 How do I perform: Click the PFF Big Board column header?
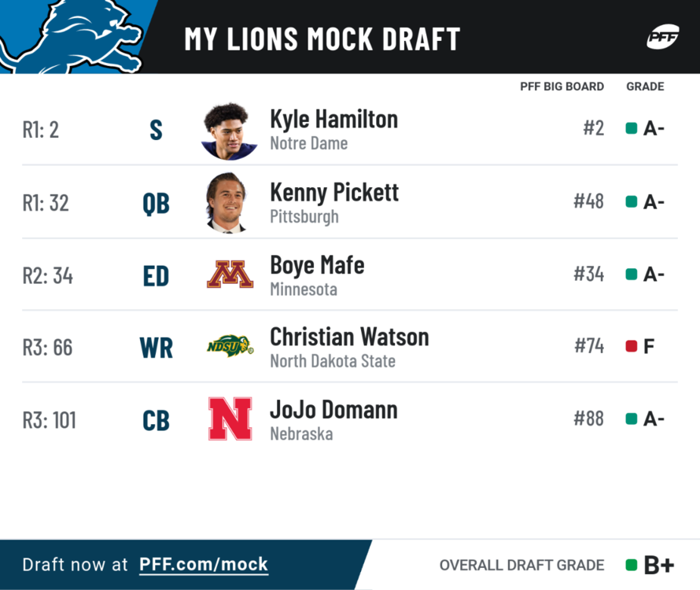(562, 87)
